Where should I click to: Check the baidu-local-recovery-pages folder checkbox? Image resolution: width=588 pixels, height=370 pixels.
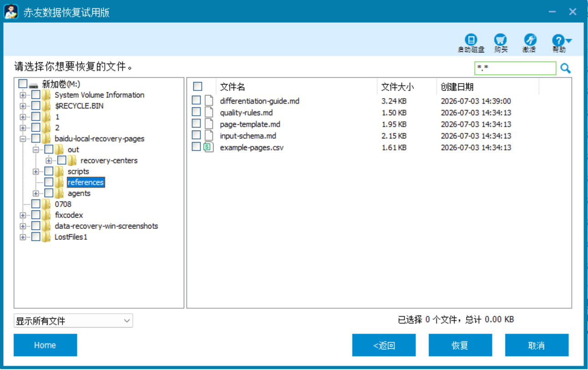pos(36,138)
